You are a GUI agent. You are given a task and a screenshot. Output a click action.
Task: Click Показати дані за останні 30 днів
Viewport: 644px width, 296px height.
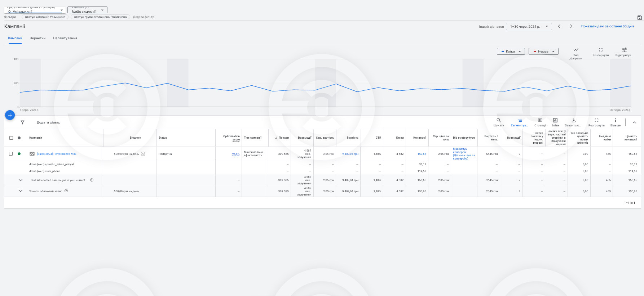click(607, 26)
